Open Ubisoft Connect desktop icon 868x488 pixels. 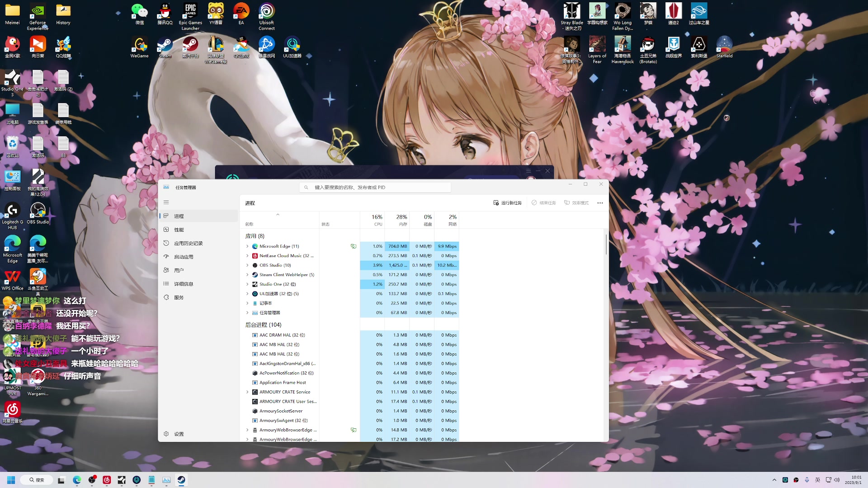coord(266,17)
